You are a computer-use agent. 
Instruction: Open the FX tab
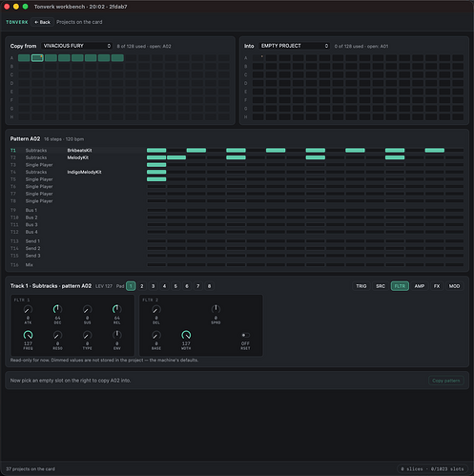pos(437,286)
